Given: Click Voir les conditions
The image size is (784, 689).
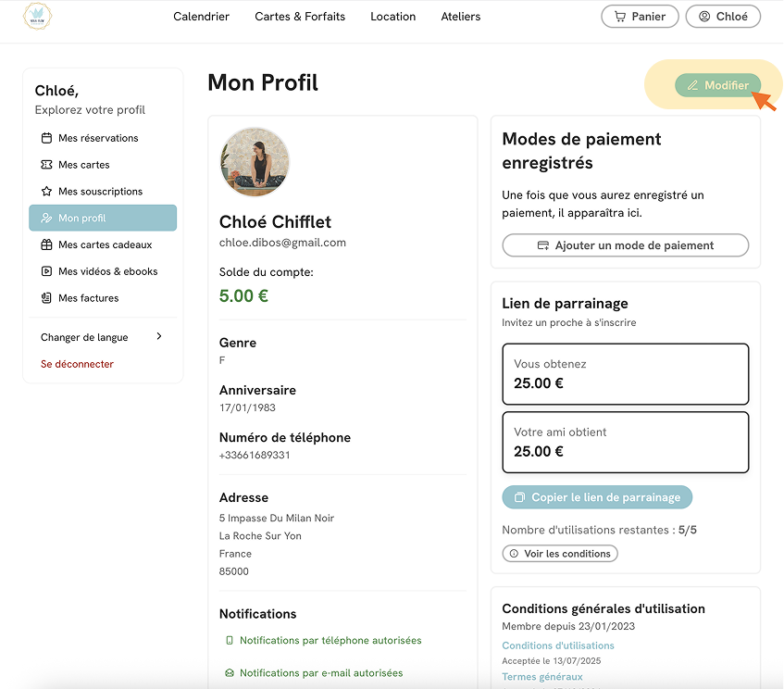Looking at the screenshot, I should [x=560, y=554].
